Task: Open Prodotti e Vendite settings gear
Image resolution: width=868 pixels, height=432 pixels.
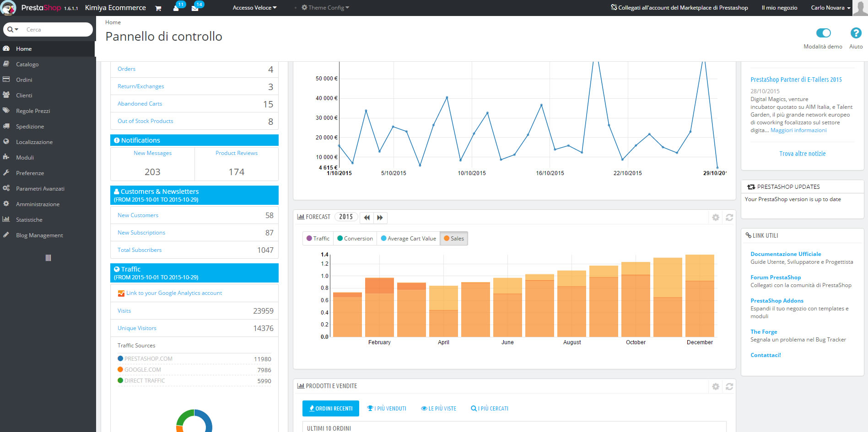Action: [716, 387]
